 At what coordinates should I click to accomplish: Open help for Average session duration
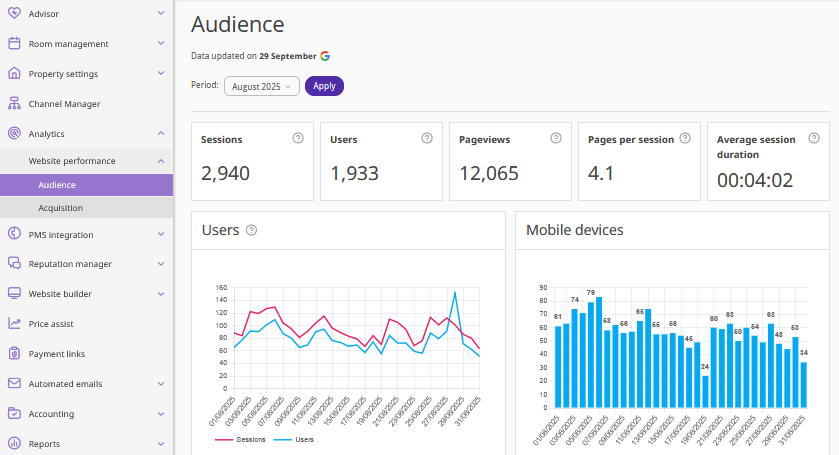(814, 138)
